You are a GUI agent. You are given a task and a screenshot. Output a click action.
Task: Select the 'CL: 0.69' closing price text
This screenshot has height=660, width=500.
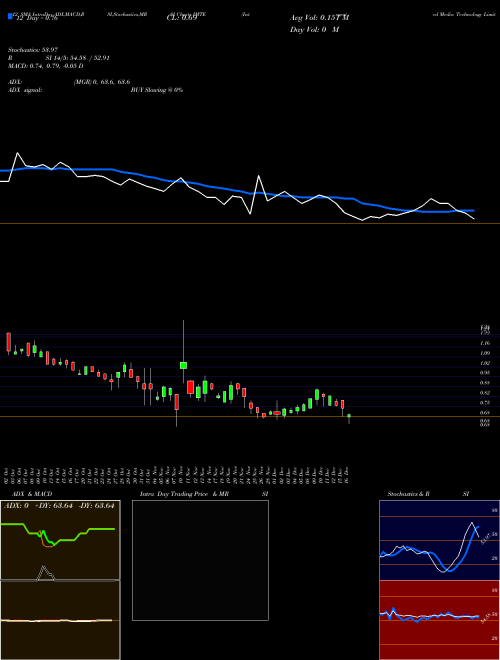coord(182,18)
